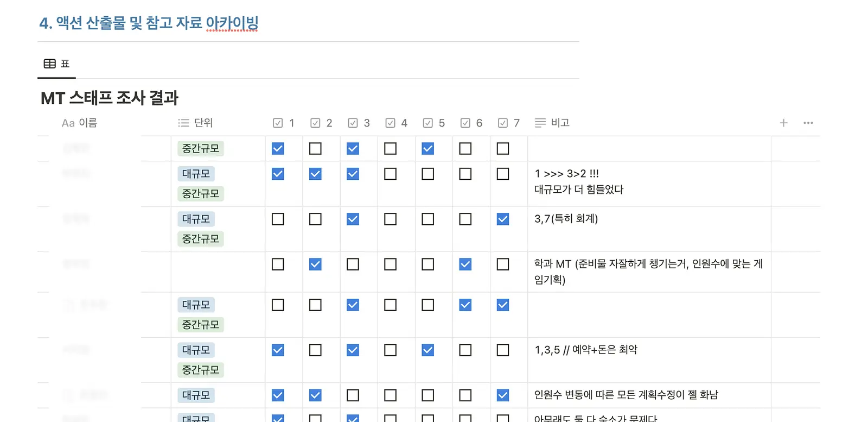Click the Aa icon in 이름 header

click(68, 123)
